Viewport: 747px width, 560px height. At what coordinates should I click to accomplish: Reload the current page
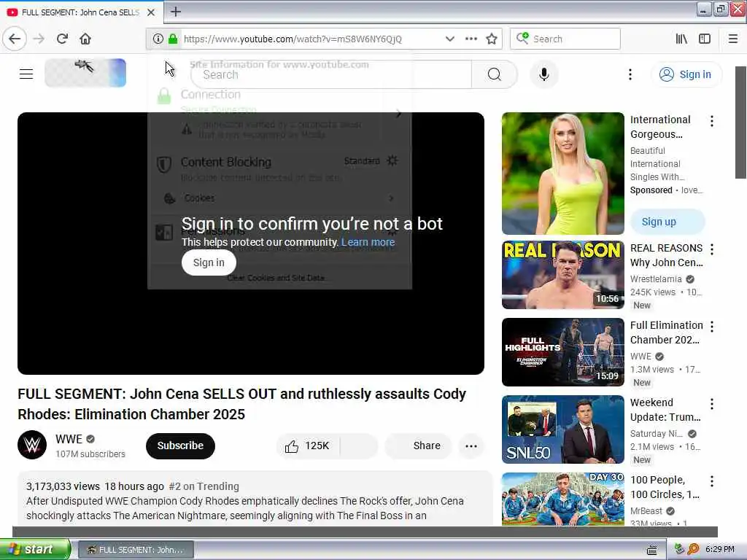pyautogui.click(x=62, y=39)
